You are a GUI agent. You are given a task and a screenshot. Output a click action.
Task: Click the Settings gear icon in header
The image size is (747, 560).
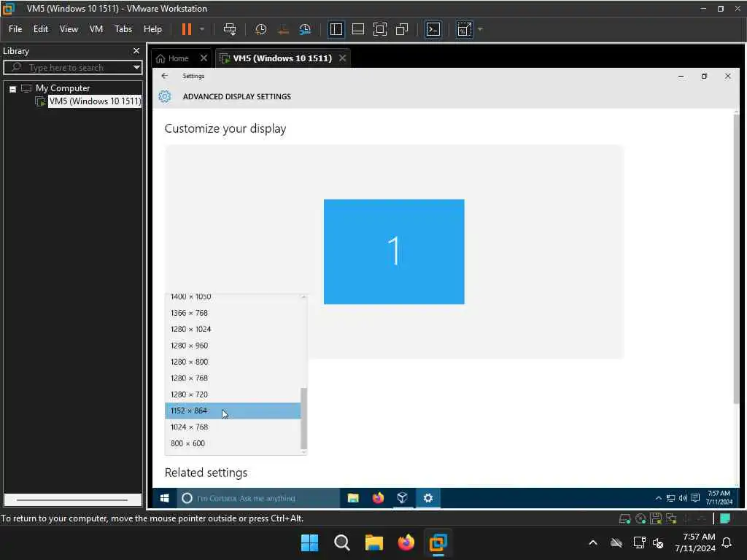click(164, 96)
